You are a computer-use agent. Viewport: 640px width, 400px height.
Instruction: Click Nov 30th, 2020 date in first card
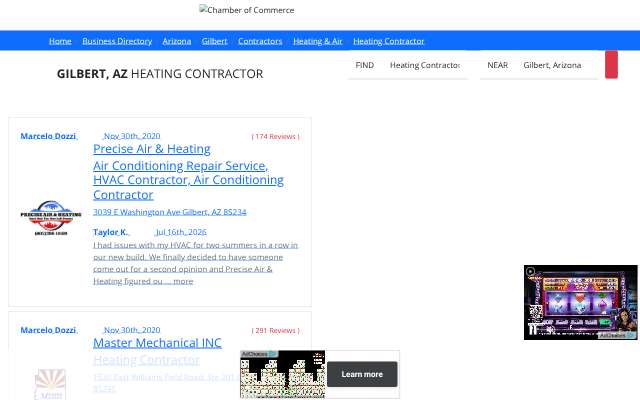pos(132,136)
